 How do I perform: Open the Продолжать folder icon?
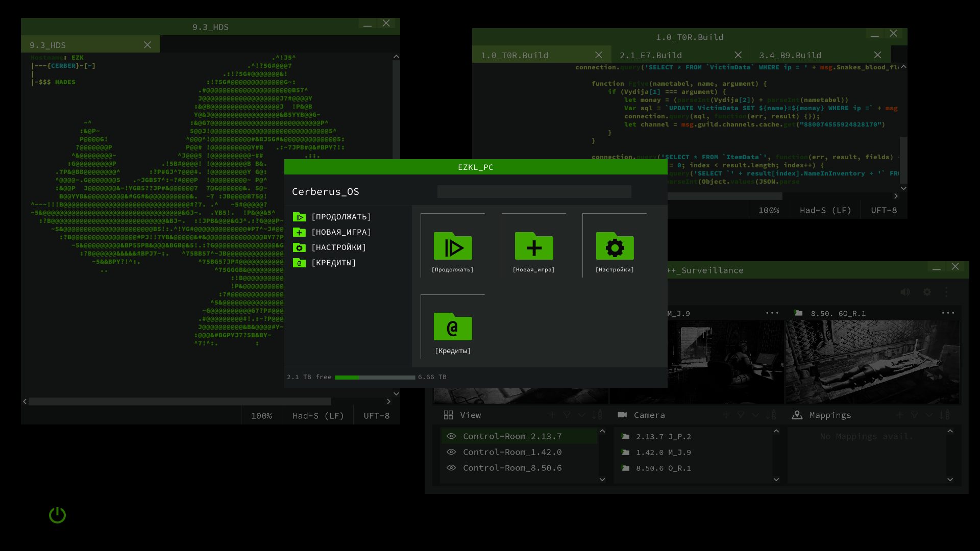tap(453, 246)
